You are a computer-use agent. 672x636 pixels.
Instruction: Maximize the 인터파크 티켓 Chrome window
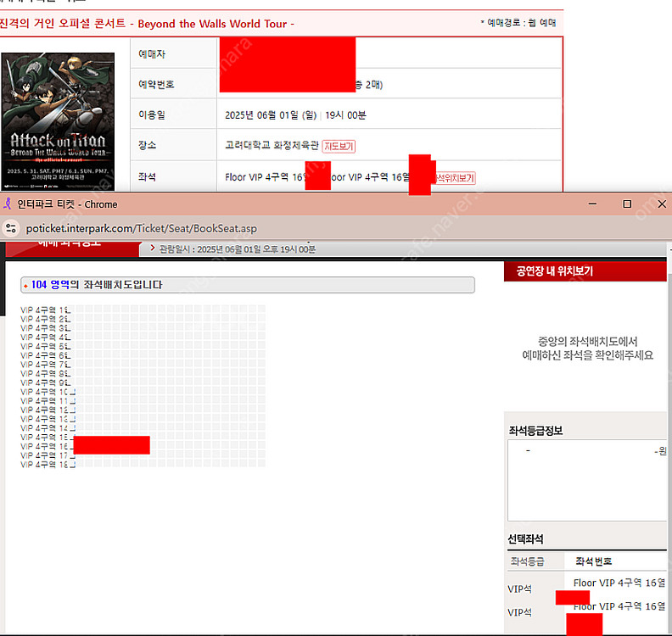pyautogui.click(x=627, y=204)
